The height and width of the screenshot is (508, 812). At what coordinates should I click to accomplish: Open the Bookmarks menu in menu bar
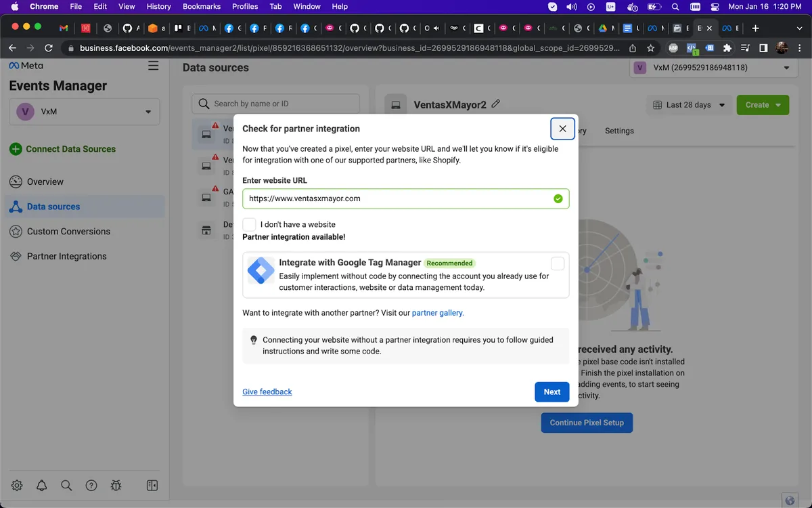202,7
